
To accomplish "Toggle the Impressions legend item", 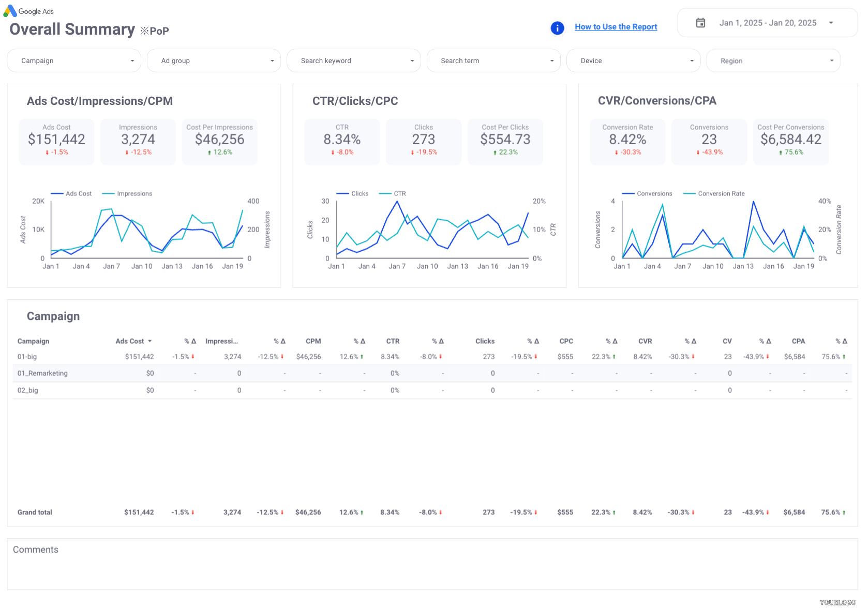I will (x=127, y=194).
